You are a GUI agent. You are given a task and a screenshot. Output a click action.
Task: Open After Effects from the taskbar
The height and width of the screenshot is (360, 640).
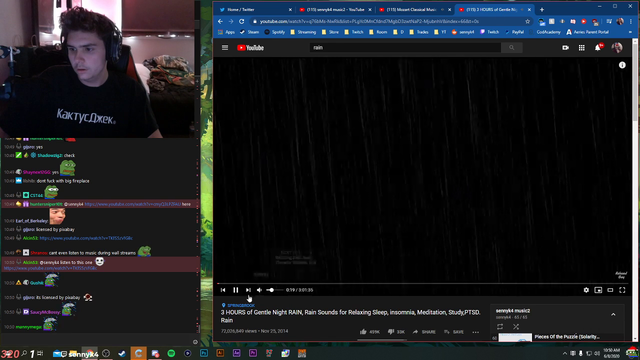(236, 353)
